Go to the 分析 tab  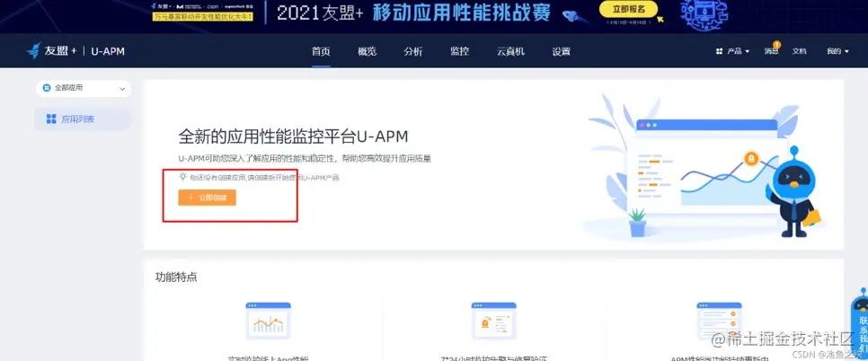(x=413, y=51)
